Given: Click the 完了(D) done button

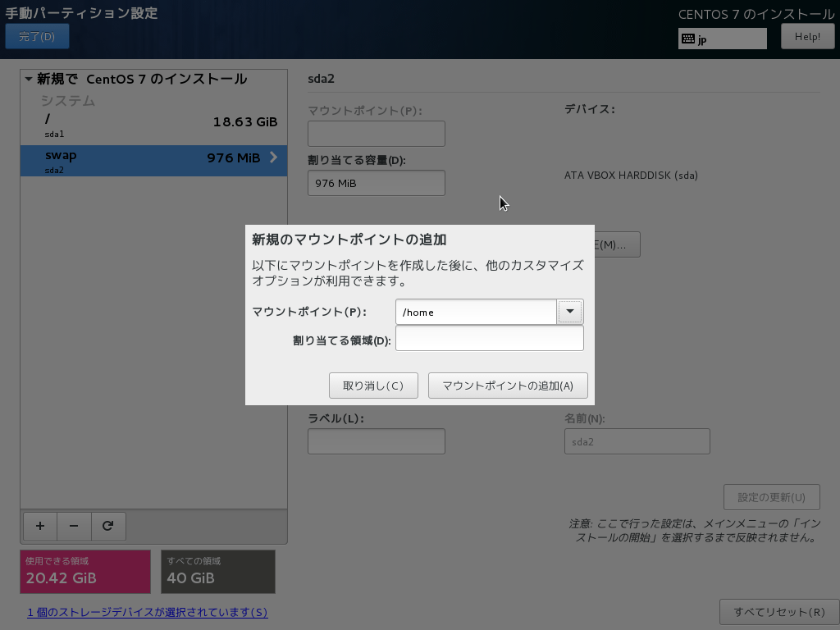Looking at the screenshot, I should (37, 36).
